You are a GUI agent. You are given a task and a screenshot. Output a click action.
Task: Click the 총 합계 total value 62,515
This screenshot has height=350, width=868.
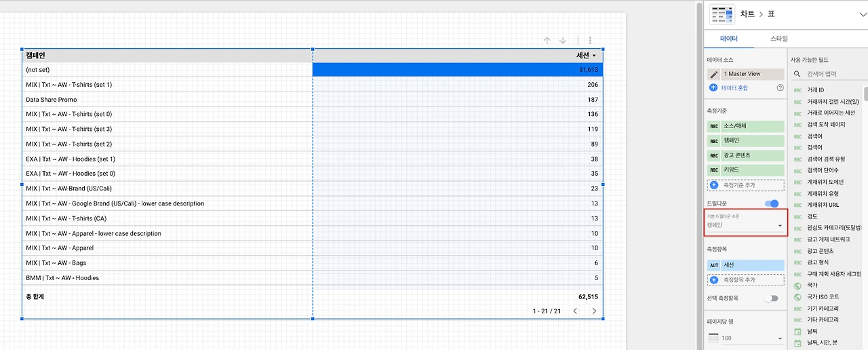click(588, 296)
